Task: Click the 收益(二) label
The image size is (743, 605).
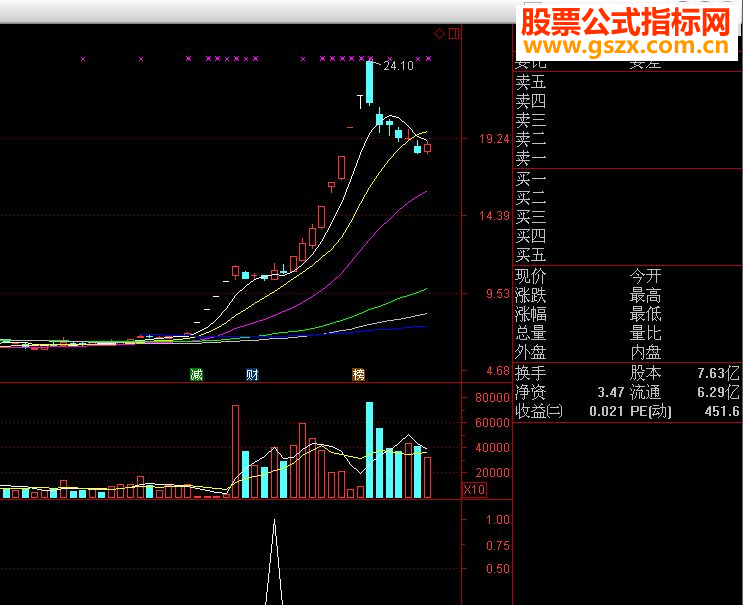Action: pyautogui.click(x=539, y=411)
